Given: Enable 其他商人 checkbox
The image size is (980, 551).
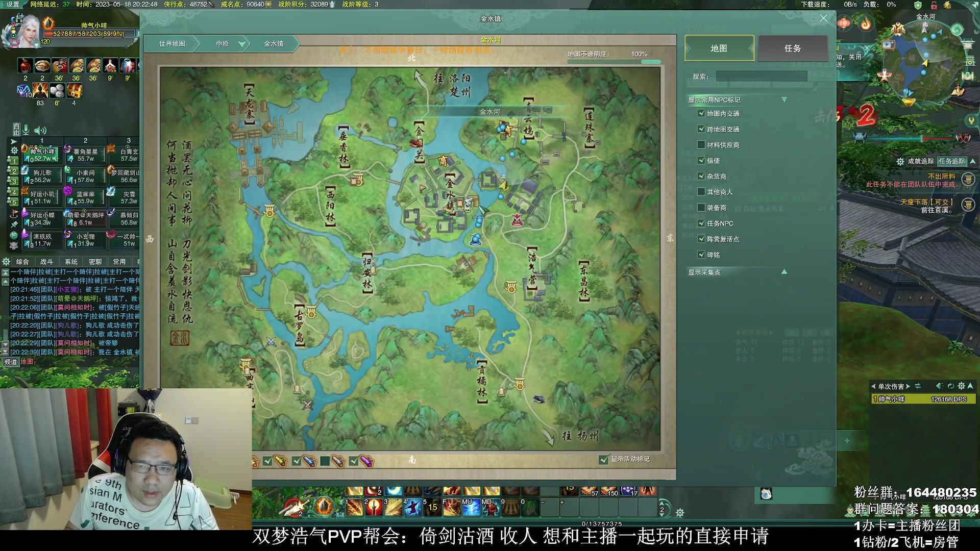Looking at the screenshot, I should click(x=701, y=192).
